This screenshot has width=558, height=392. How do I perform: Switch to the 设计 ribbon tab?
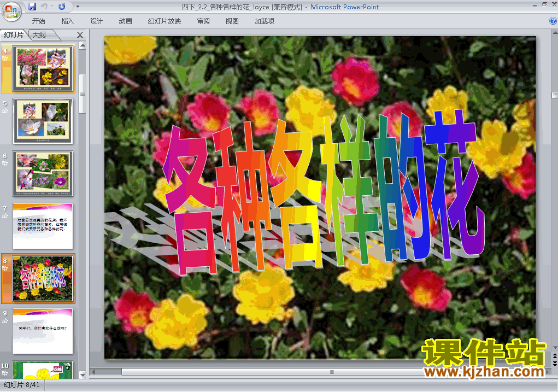click(x=96, y=21)
